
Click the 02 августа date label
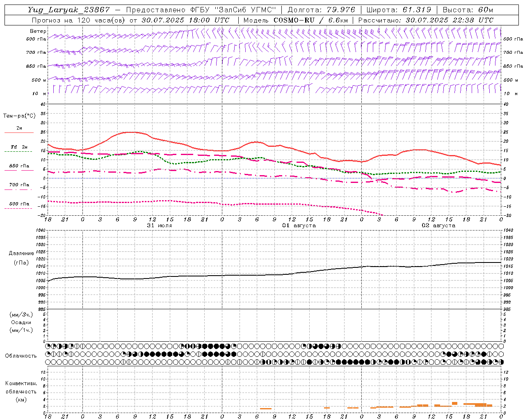[x=438, y=226]
